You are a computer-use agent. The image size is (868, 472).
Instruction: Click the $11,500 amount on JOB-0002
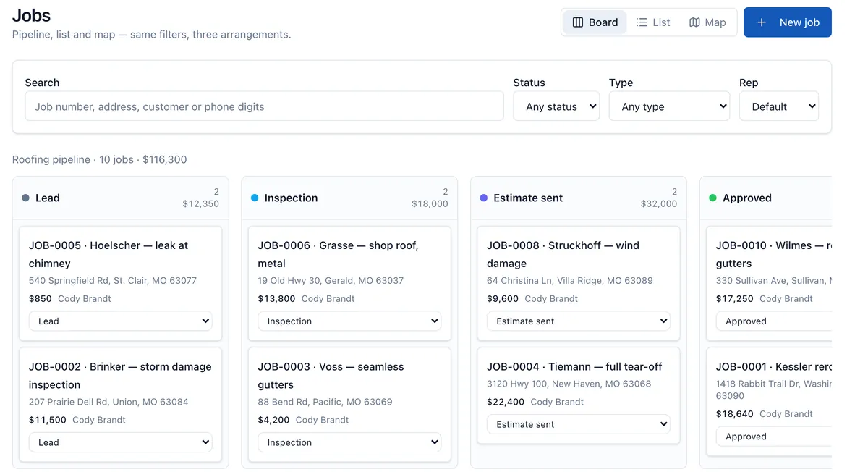(48, 420)
